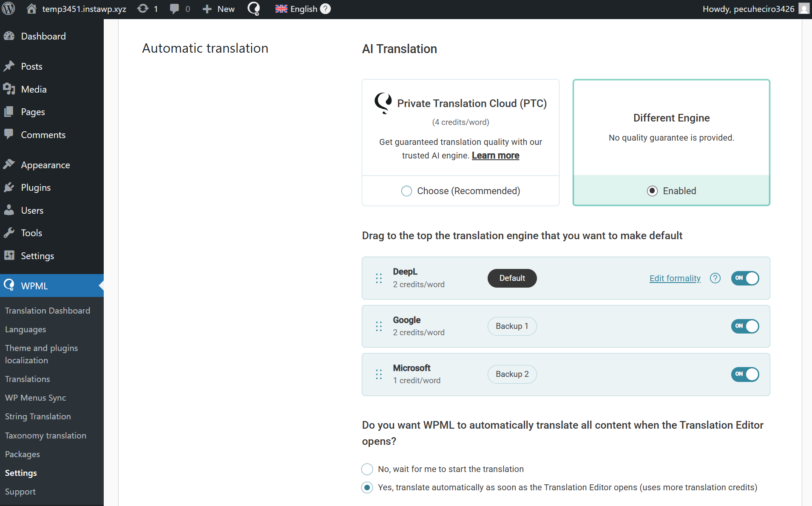
Task: Click the Edit formality link
Action: (x=675, y=278)
